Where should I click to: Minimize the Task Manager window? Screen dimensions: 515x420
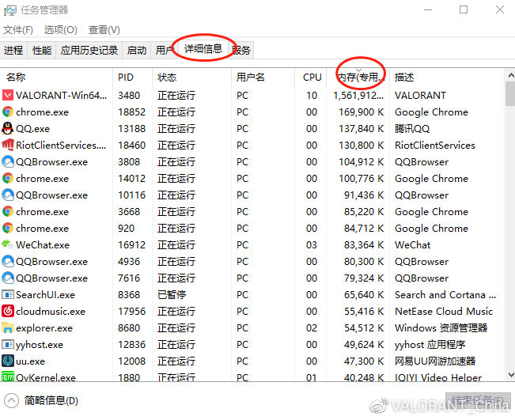tap(428, 9)
